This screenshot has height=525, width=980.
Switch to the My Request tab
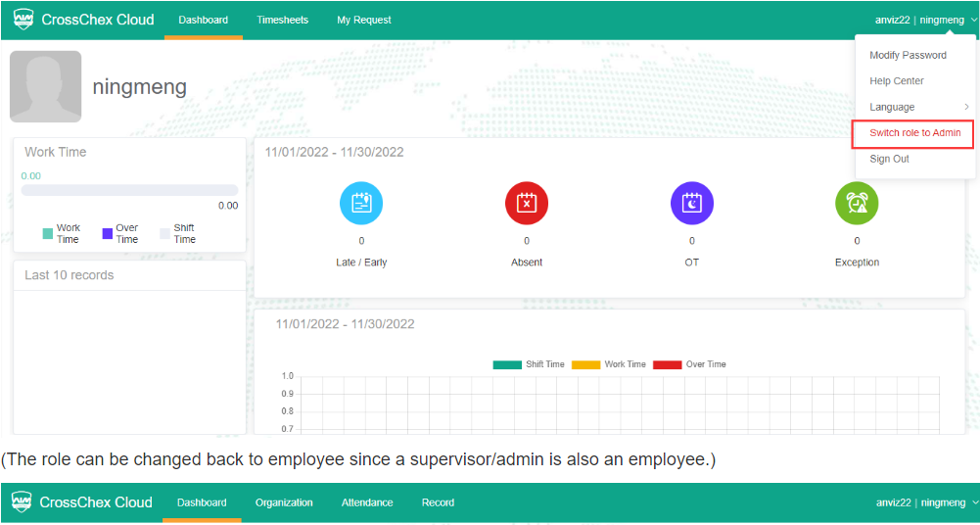click(x=363, y=20)
